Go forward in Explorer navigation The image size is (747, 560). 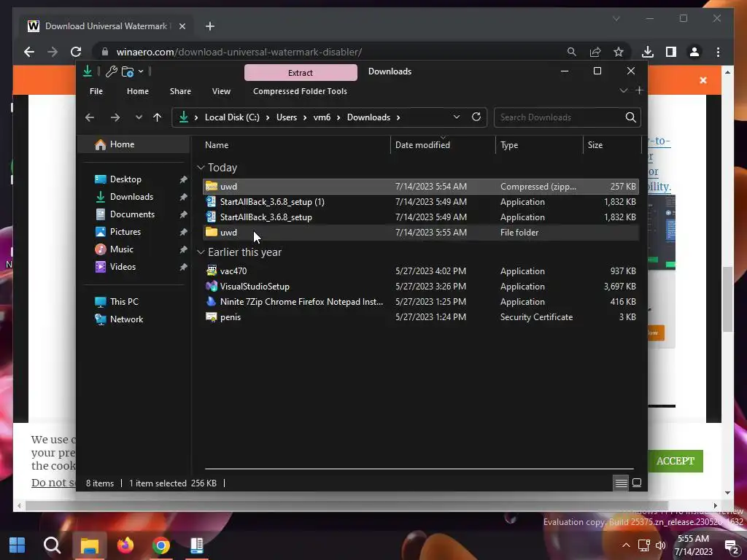(x=115, y=117)
